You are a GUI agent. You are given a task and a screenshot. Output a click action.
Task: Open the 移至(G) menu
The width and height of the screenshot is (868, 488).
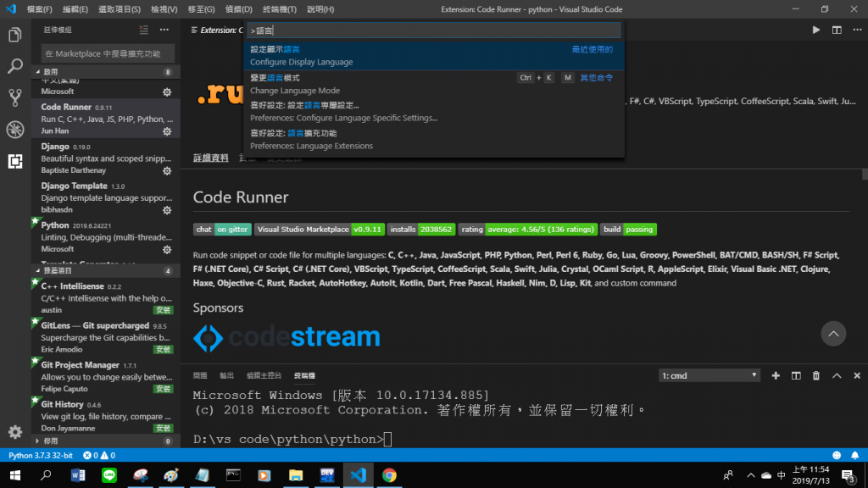[202, 9]
